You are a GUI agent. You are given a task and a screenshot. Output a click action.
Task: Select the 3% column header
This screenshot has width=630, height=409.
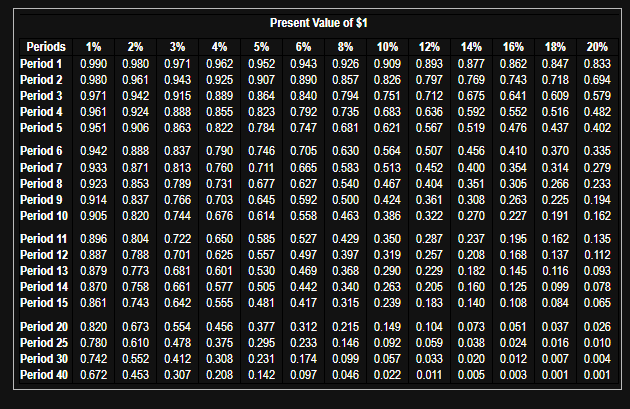[x=177, y=47]
